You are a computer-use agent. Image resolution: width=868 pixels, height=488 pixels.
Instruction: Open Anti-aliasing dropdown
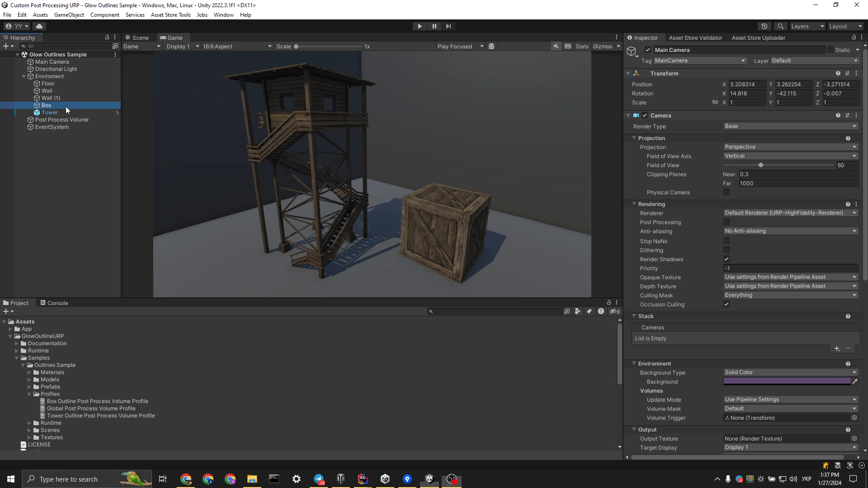790,231
